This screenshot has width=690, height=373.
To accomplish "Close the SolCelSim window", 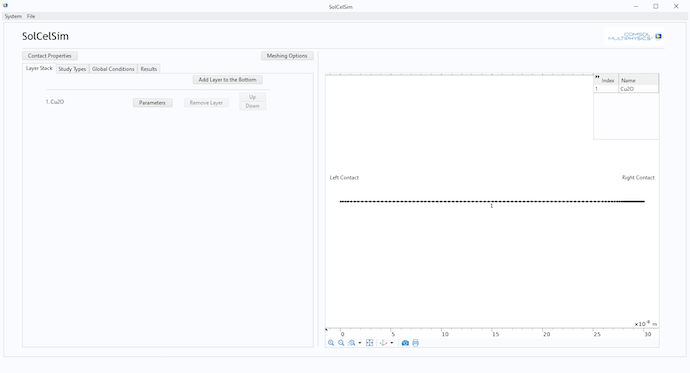I will click(x=676, y=6).
